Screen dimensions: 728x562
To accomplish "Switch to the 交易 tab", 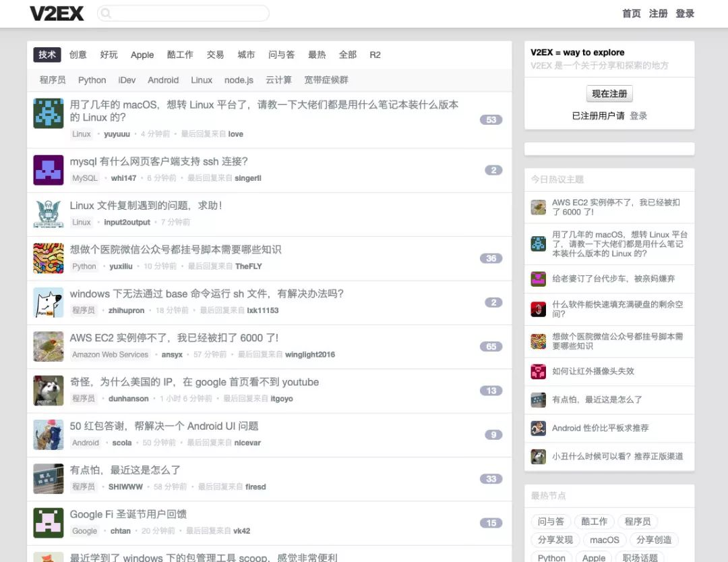I will click(216, 55).
